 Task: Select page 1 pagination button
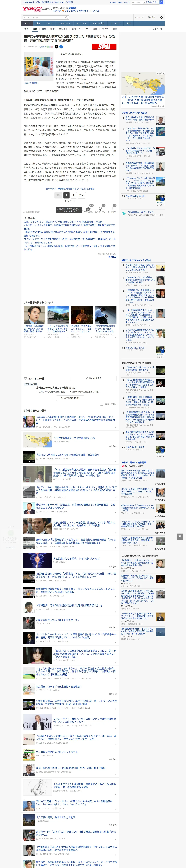pos(66,195)
